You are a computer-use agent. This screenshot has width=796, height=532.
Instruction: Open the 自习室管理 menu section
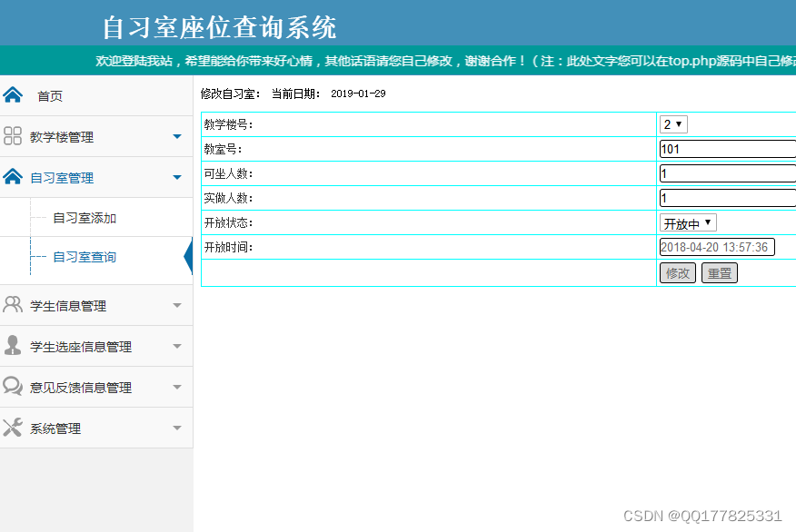[96, 178]
